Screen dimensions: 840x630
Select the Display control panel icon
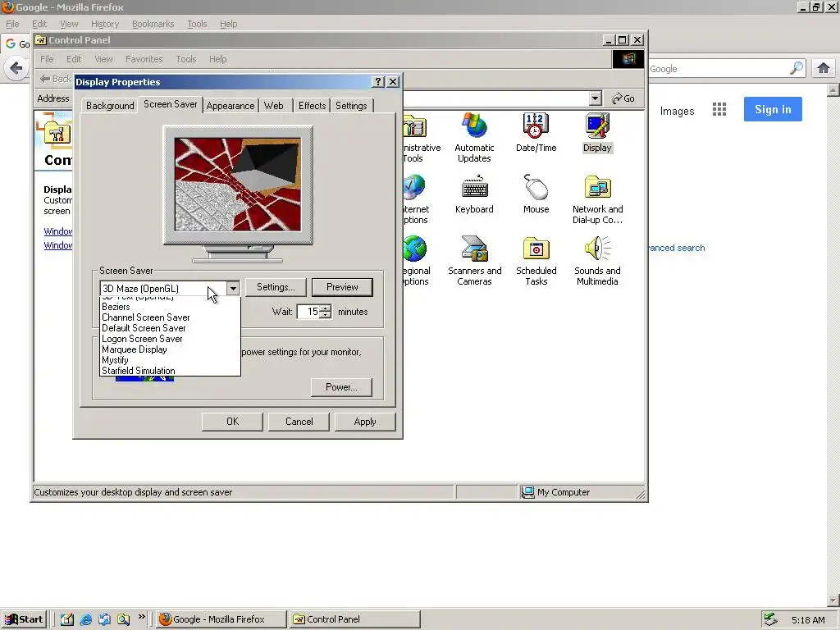pos(597,132)
